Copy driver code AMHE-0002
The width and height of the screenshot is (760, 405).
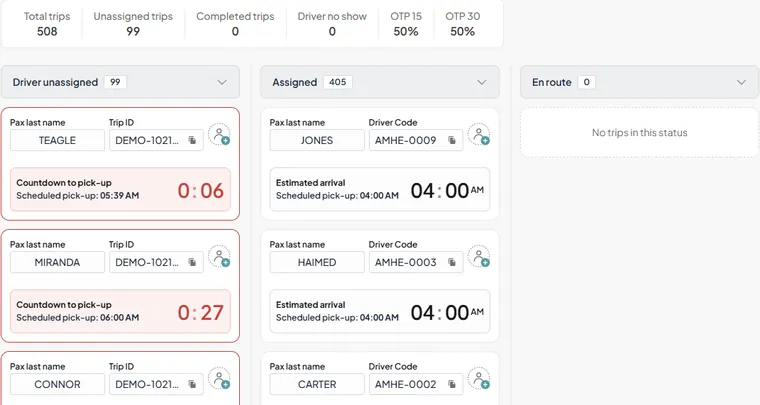click(x=452, y=385)
